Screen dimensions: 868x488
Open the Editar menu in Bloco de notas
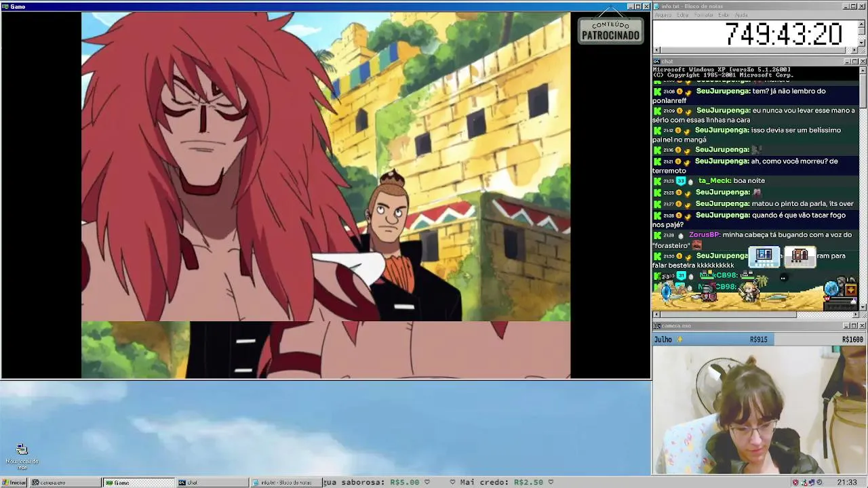pos(683,15)
